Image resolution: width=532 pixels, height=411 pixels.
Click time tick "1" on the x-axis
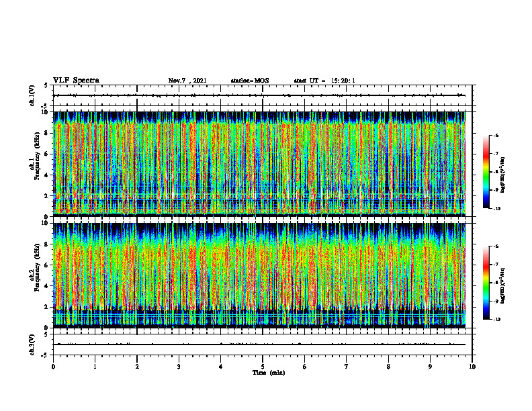pos(95,367)
